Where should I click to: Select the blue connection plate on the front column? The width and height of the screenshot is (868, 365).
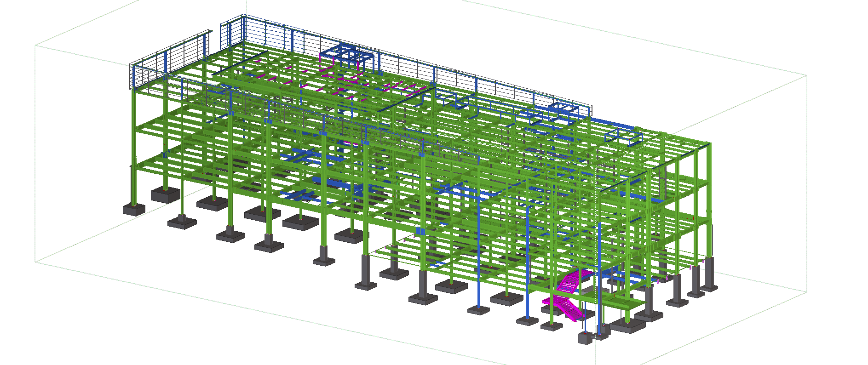coord(420,231)
